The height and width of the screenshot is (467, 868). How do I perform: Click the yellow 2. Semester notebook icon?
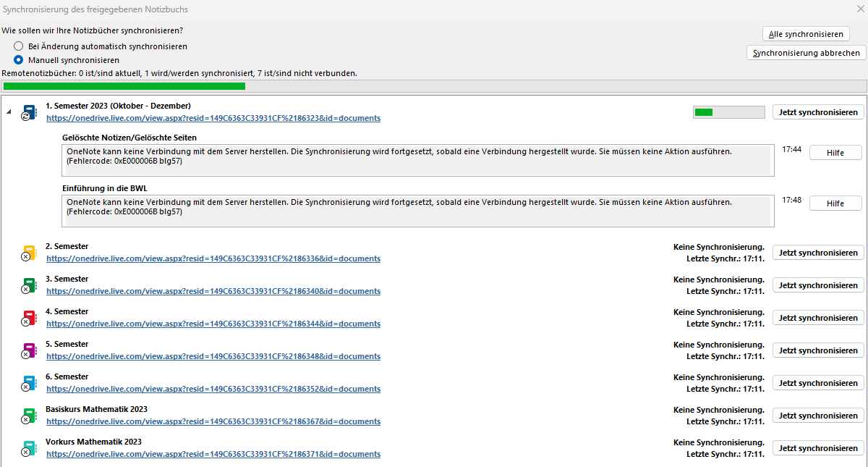[x=28, y=253]
